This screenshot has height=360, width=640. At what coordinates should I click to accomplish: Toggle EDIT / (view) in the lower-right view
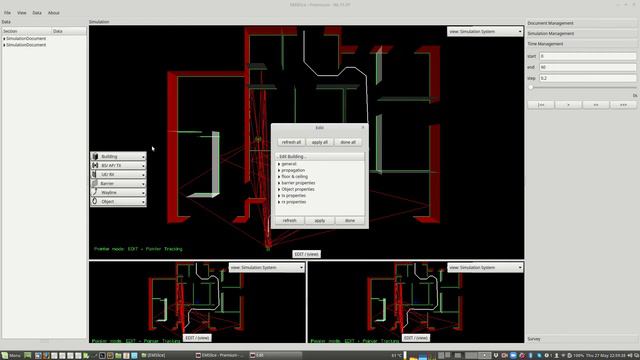pos(416,338)
